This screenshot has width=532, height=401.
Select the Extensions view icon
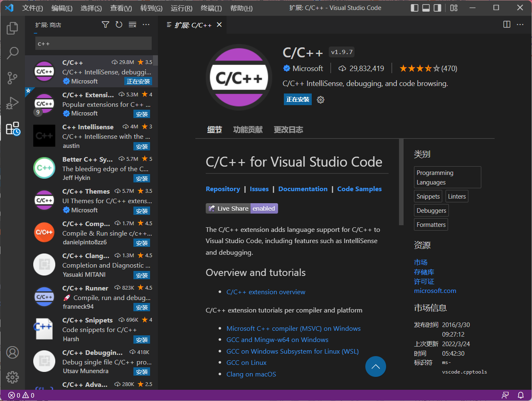(x=12, y=128)
